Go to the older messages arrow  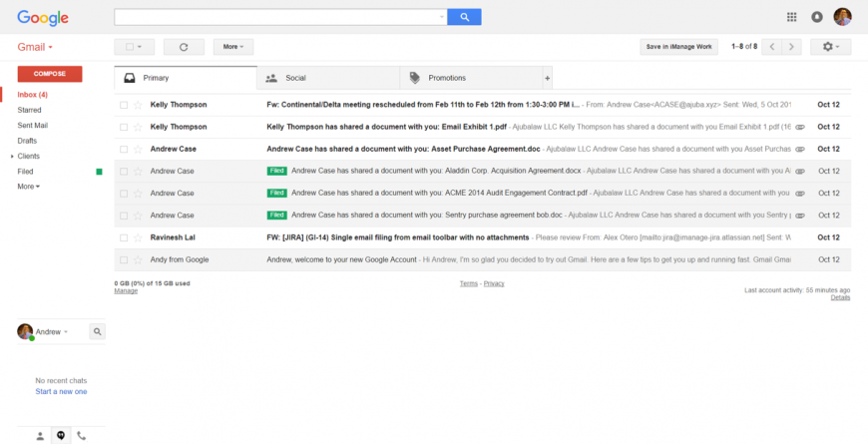pyautogui.click(x=791, y=47)
